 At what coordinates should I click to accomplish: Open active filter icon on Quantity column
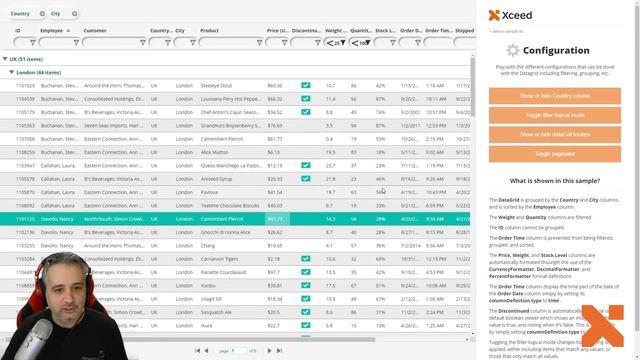[x=368, y=42]
